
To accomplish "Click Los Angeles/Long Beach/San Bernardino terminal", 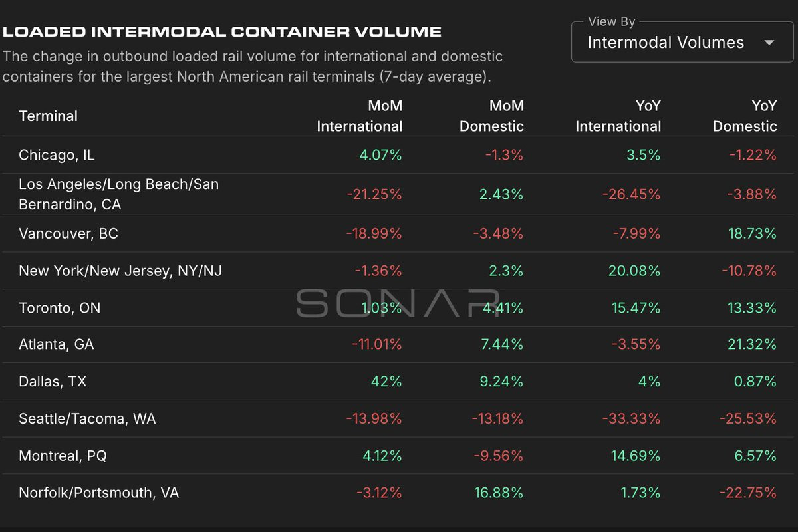I will [x=118, y=194].
